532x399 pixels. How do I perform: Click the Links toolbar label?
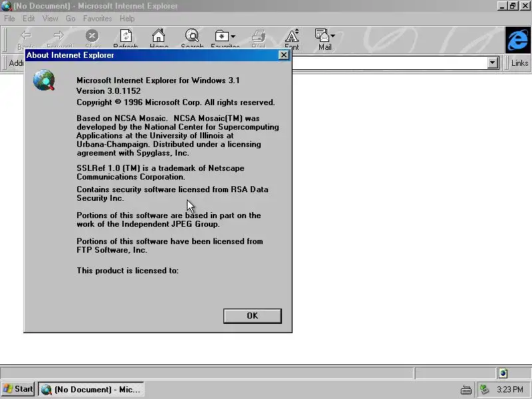(519, 63)
